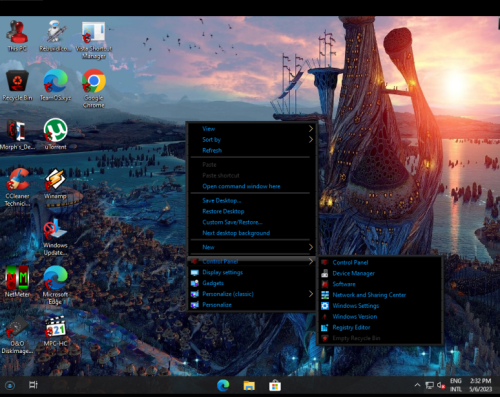Click Windows Settings gear icon
Viewport: 500px width, 397px height.
tap(325, 306)
